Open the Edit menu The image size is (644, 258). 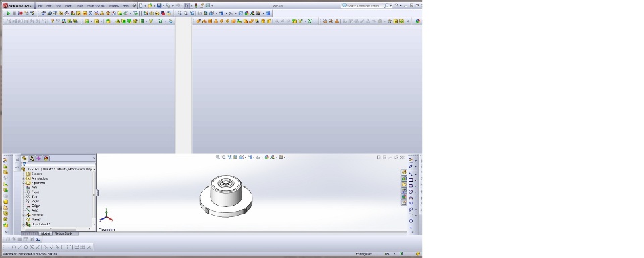(x=49, y=6)
